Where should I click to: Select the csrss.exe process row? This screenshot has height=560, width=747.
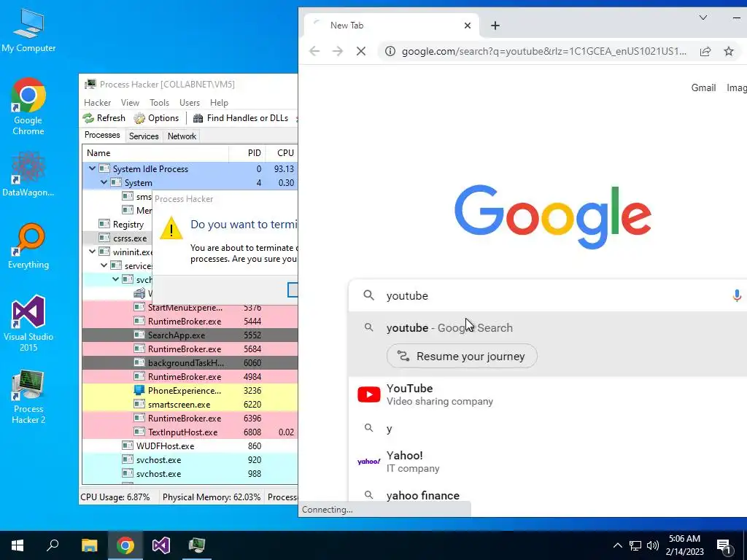tap(117, 238)
